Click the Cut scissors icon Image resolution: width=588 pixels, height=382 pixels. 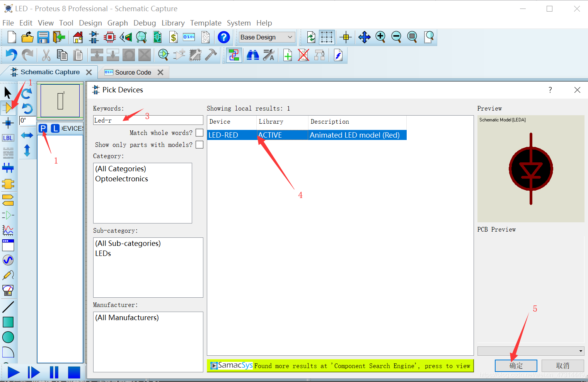[x=46, y=55]
